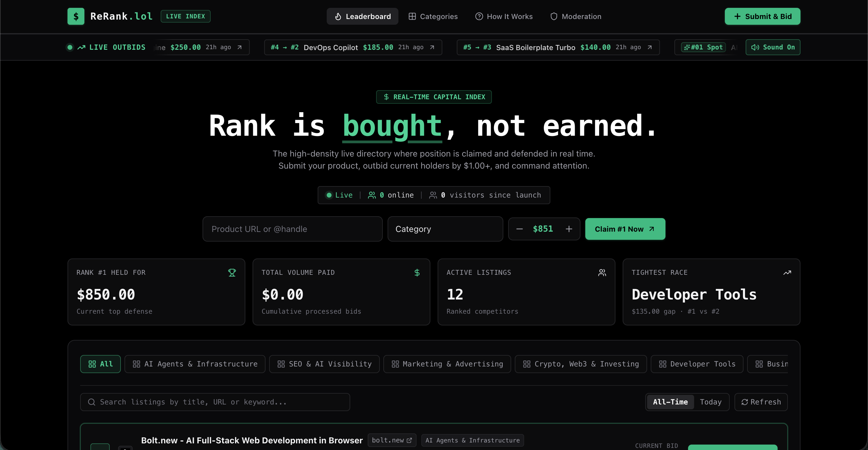Click the AI Agents & Infrastructure listing tag
The height and width of the screenshot is (450, 868).
472,440
